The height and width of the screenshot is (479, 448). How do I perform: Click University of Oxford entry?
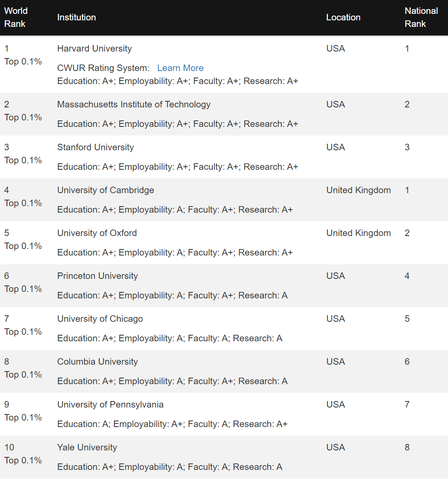(x=97, y=233)
